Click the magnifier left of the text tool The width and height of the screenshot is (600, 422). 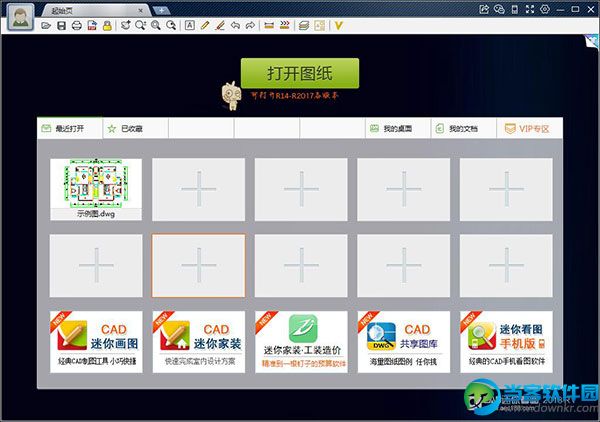171,26
